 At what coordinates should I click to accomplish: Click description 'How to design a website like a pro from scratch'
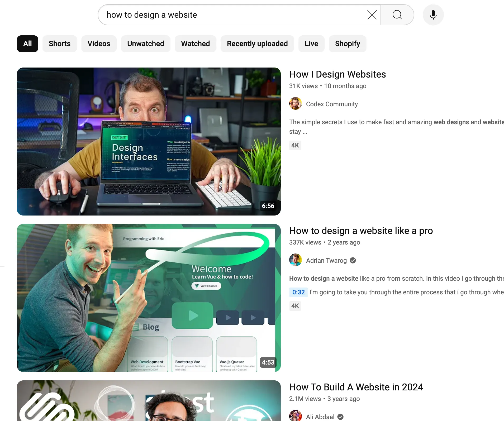pyautogui.click(x=397, y=279)
